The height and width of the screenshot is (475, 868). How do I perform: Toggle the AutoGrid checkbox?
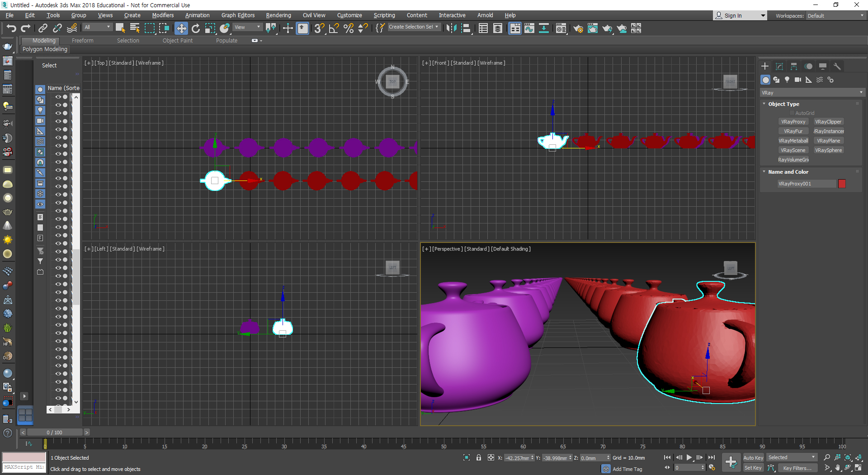pyautogui.click(x=792, y=113)
